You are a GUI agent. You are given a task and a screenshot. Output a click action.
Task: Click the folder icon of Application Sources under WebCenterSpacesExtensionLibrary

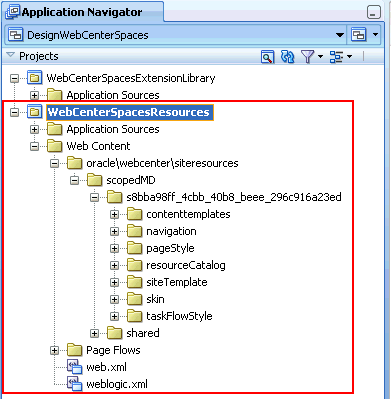(54, 94)
